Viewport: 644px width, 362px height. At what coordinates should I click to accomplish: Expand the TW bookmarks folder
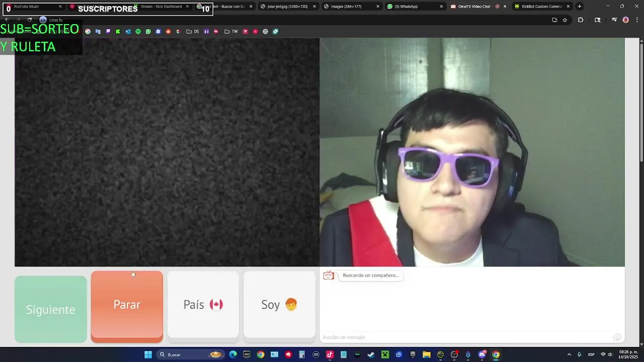pos(231,31)
